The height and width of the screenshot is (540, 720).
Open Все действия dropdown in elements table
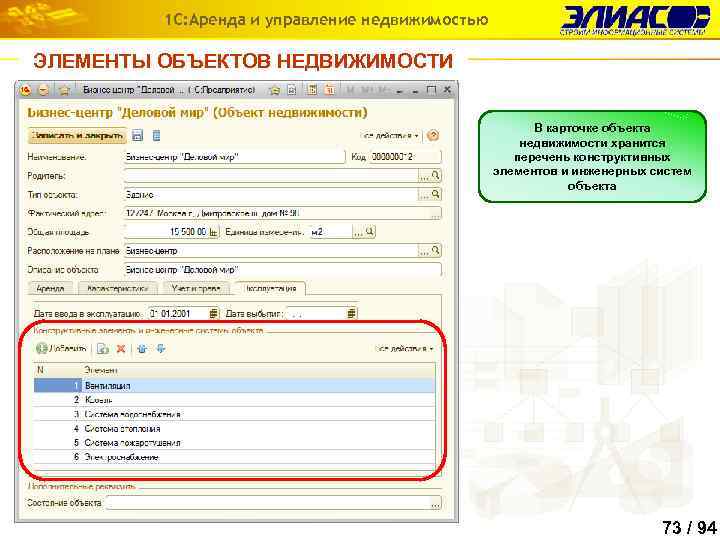click(404, 349)
